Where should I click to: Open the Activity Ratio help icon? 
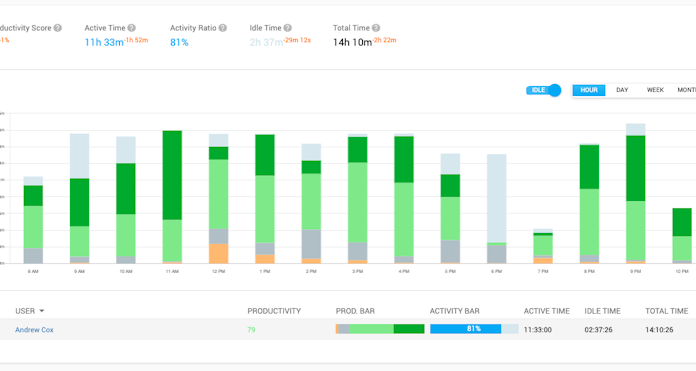[222, 28]
